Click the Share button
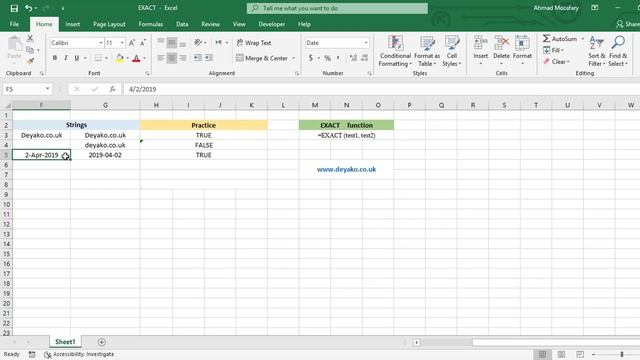This screenshot has height=360, width=640. 628,24
